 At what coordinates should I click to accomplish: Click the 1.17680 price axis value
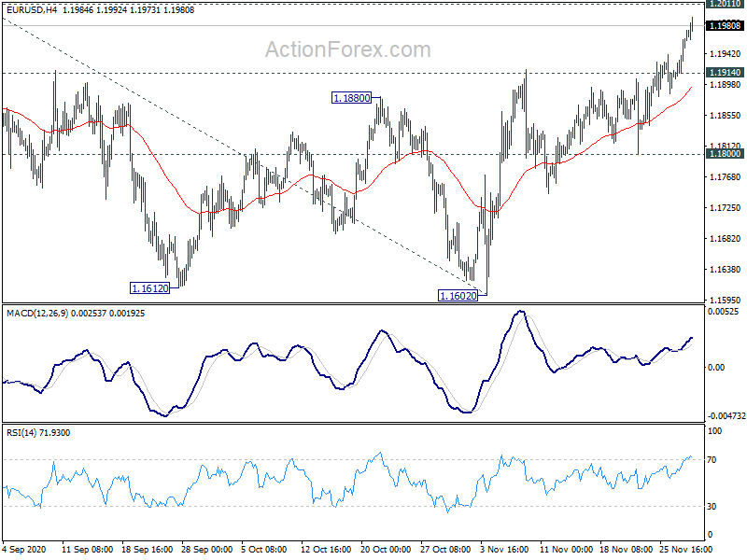(x=726, y=176)
